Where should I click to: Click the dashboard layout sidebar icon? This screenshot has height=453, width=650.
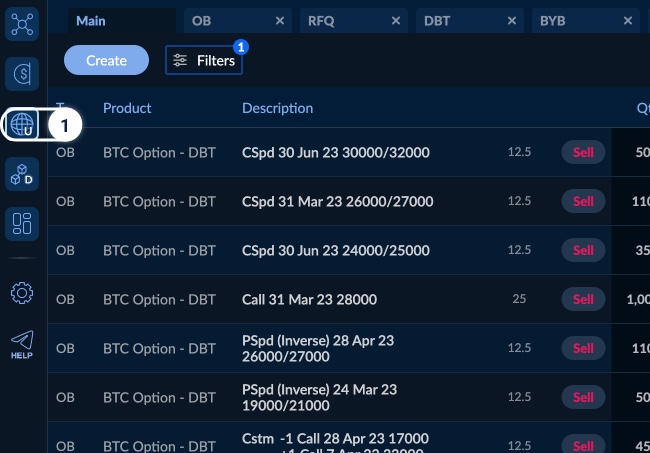(22, 224)
